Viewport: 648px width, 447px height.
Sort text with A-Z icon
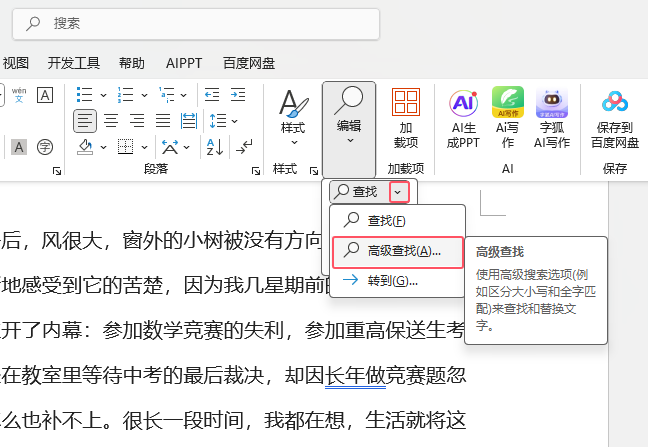pyautogui.click(x=215, y=147)
